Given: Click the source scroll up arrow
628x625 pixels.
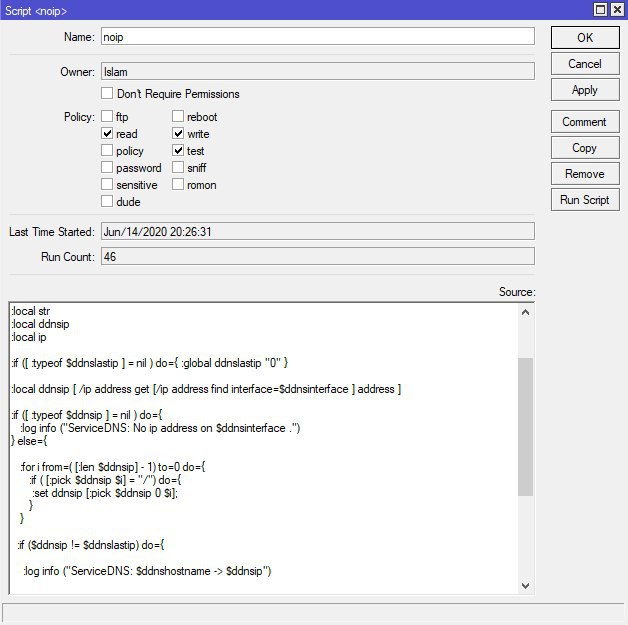Looking at the screenshot, I should (x=525, y=312).
